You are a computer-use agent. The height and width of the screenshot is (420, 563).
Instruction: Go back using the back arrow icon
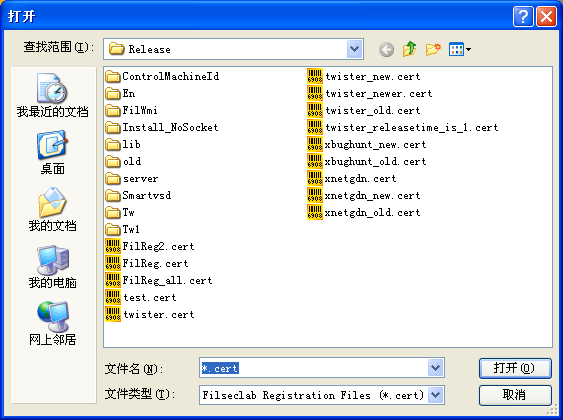pos(386,49)
